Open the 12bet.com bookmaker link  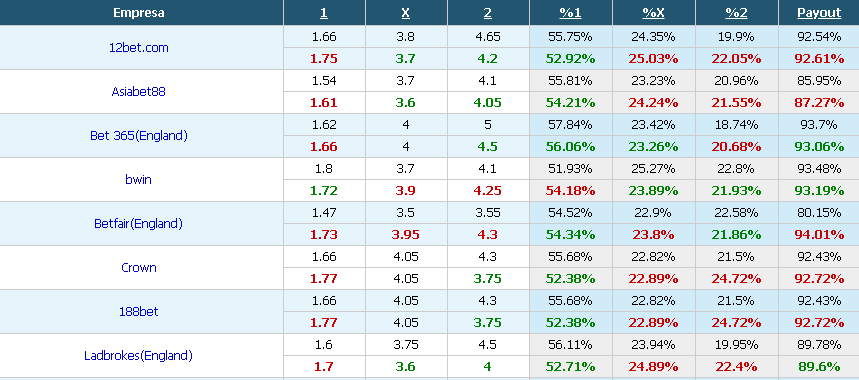(139, 48)
